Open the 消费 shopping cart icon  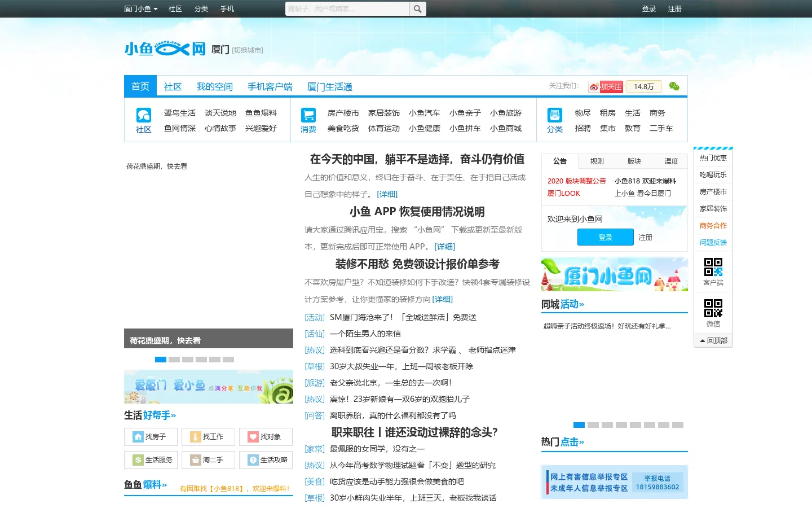[308, 115]
